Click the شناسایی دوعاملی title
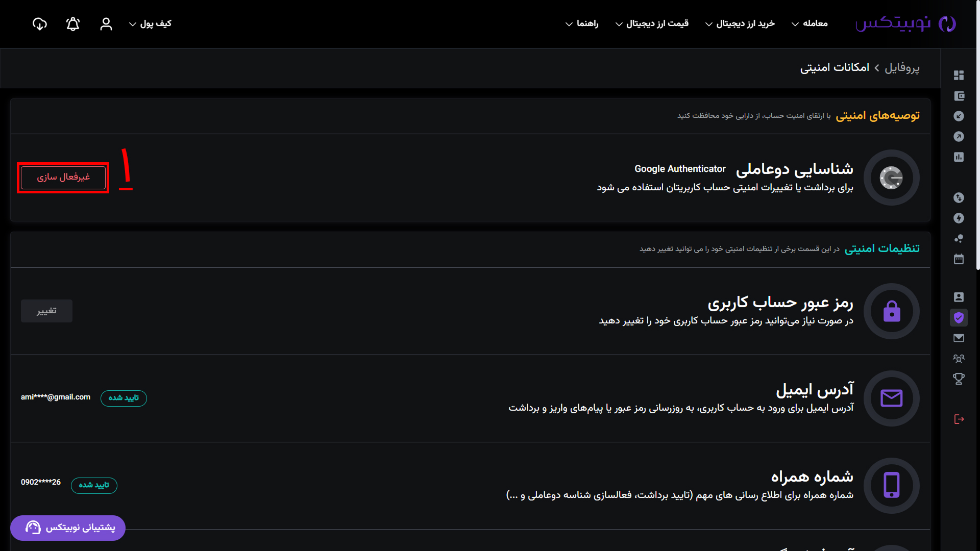 pyautogui.click(x=794, y=169)
